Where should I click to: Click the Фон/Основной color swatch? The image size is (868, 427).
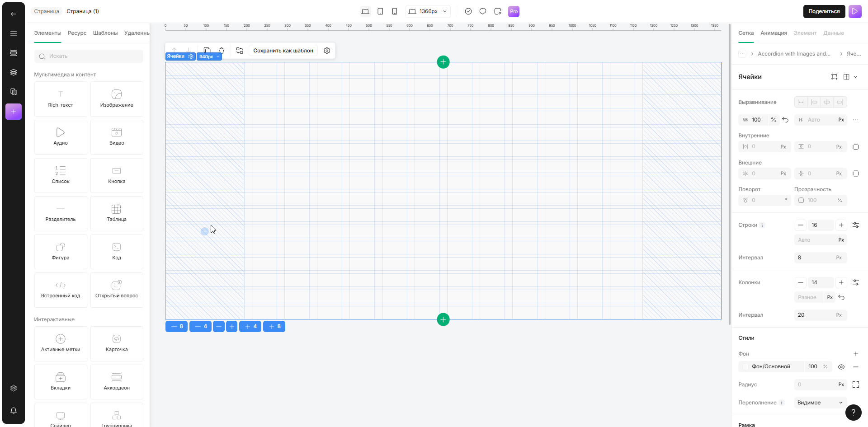click(x=745, y=367)
